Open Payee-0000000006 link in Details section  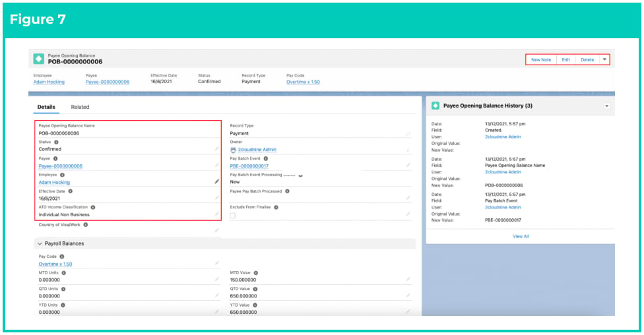(x=61, y=166)
